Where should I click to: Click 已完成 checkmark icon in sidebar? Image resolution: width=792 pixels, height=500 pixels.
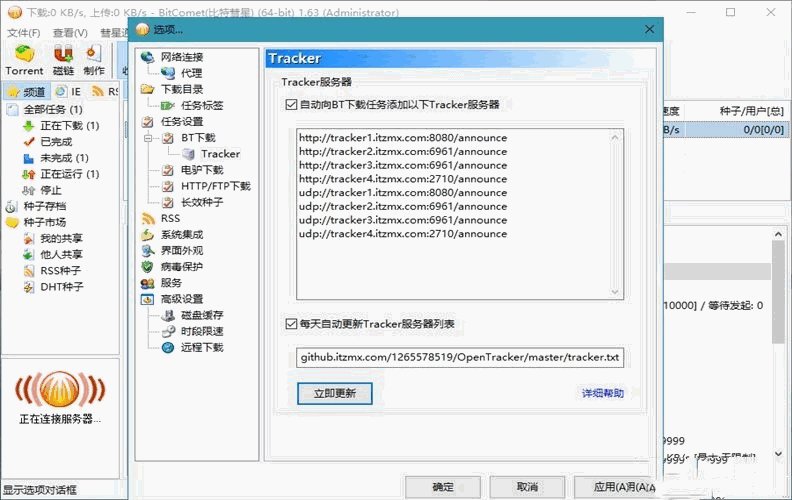point(29,142)
